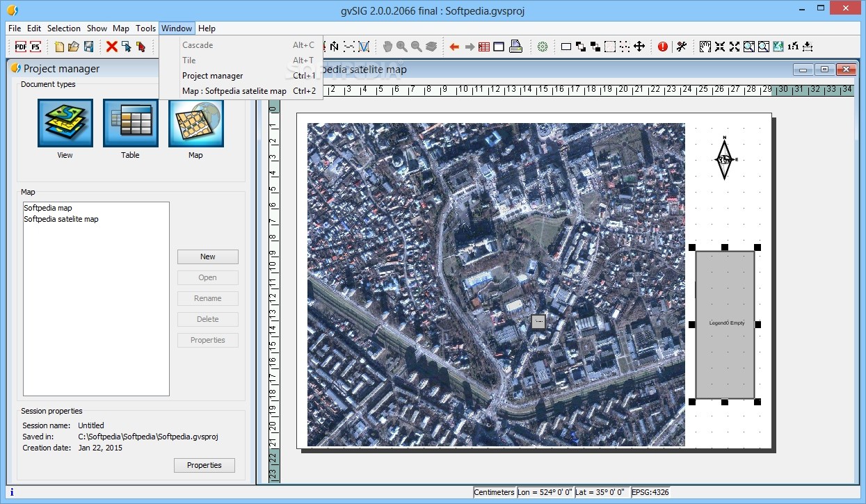The height and width of the screenshot is (504, 866).
Task: Choose Project manager from Window menu
Action: click(241, 76)
